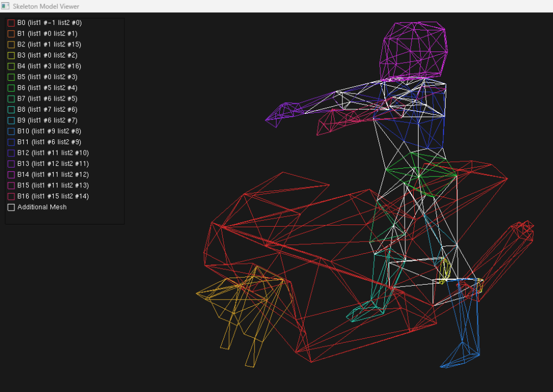Click the B15 (list1 #11 list2 #13) checkbox

click(11, 185)
